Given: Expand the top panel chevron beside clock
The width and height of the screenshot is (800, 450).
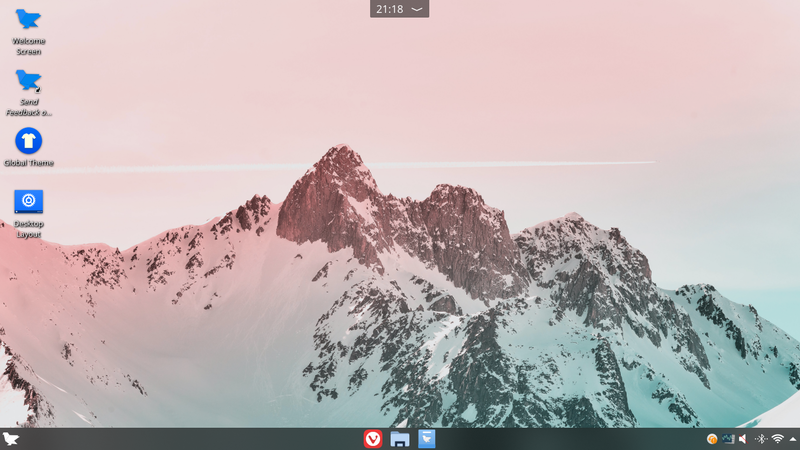Looking at the screenshot, I should click(x=417, y=9).
